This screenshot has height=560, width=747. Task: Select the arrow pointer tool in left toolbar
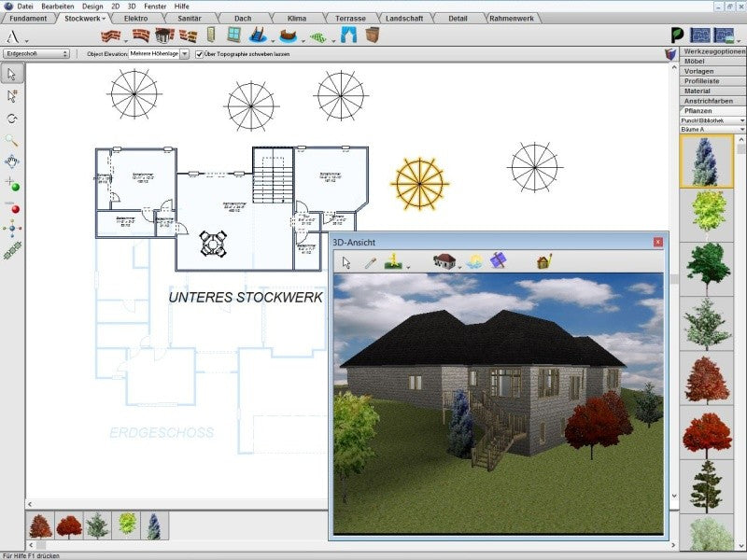click(x=12, y=74)
